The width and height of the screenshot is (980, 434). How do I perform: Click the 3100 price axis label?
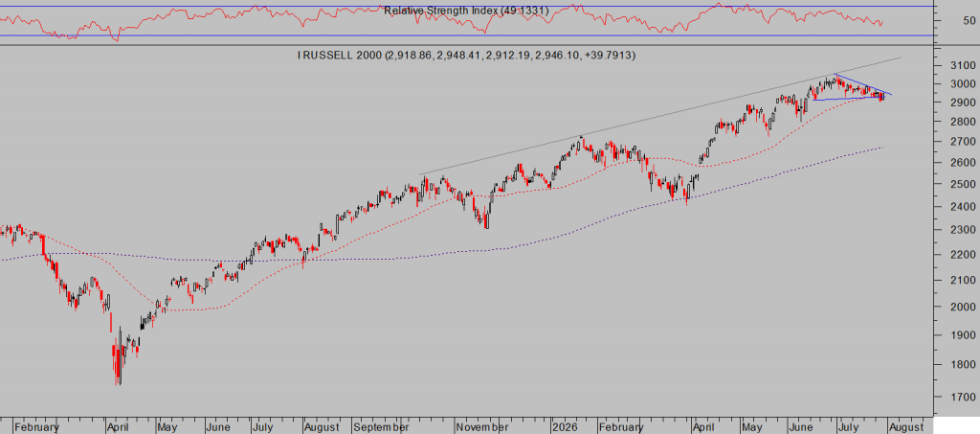[963, 65]
